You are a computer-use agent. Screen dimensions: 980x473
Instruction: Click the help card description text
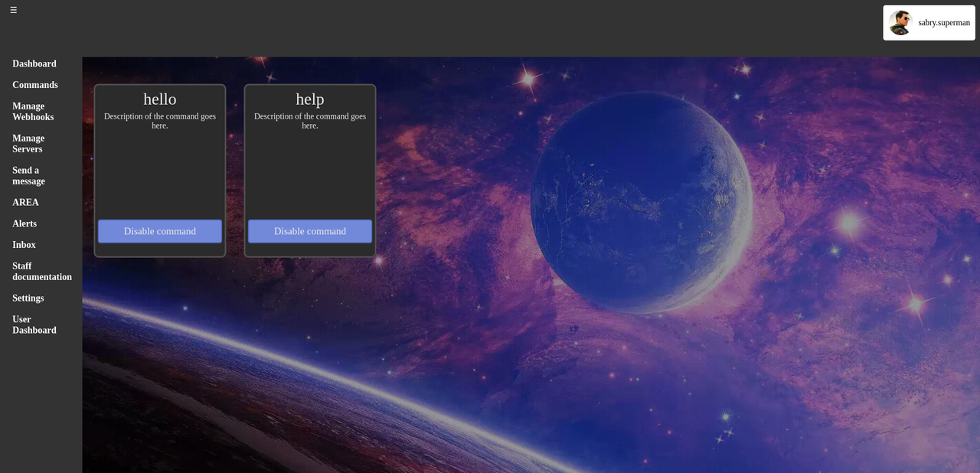310,121
